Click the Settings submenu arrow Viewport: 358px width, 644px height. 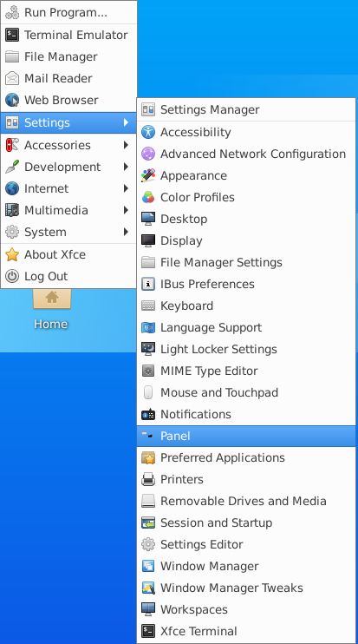coord(126,122)
